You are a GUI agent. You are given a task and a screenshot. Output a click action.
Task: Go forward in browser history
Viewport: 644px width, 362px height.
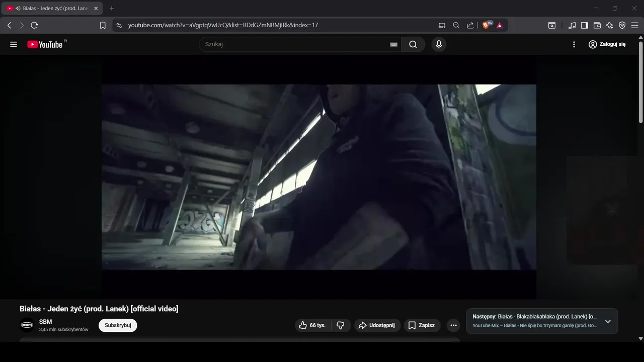click(x=22, y=25)
